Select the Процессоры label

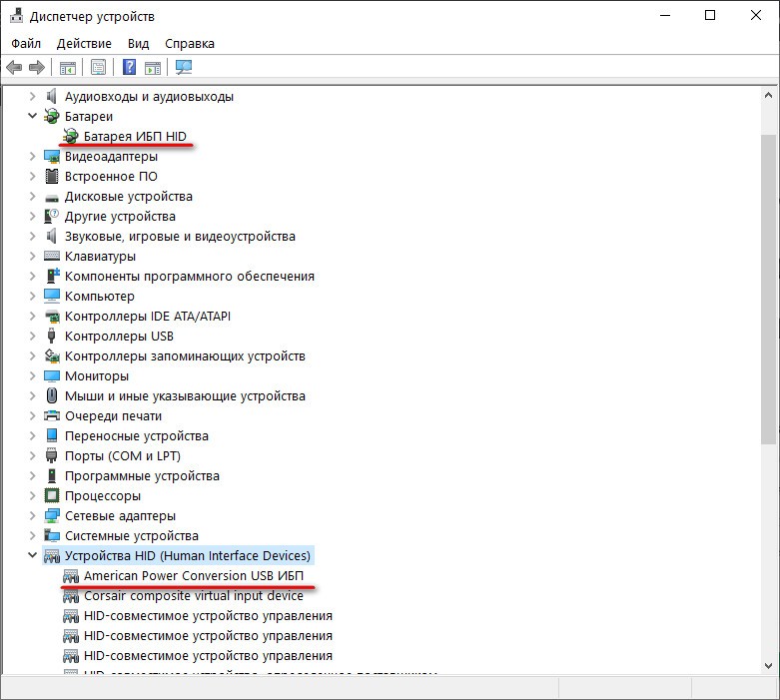pos(103,495)
